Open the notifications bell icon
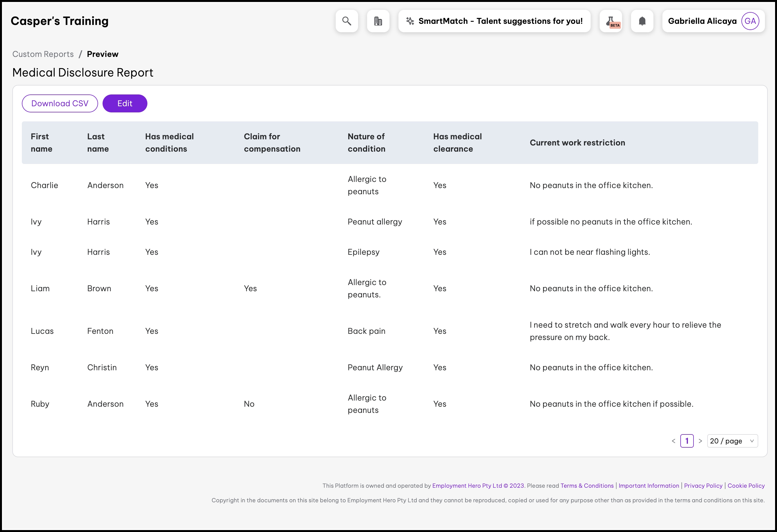 pyautogui.click(x=642, y=21)
